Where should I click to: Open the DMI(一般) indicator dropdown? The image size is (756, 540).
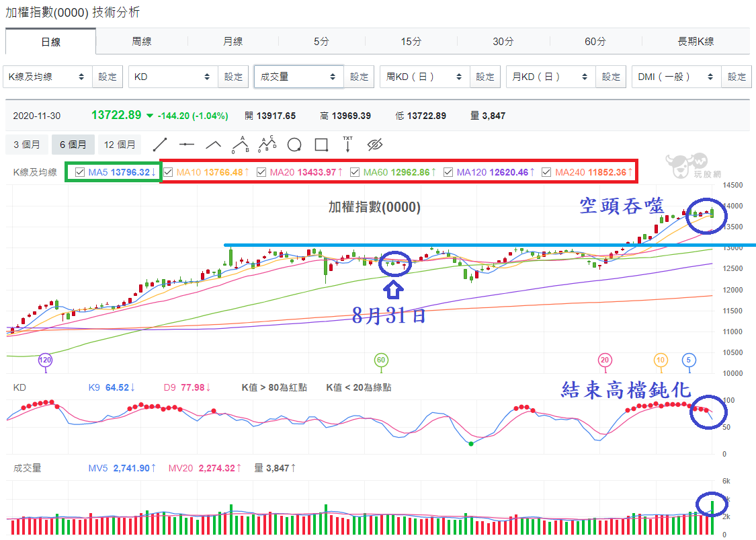[677, 77]
